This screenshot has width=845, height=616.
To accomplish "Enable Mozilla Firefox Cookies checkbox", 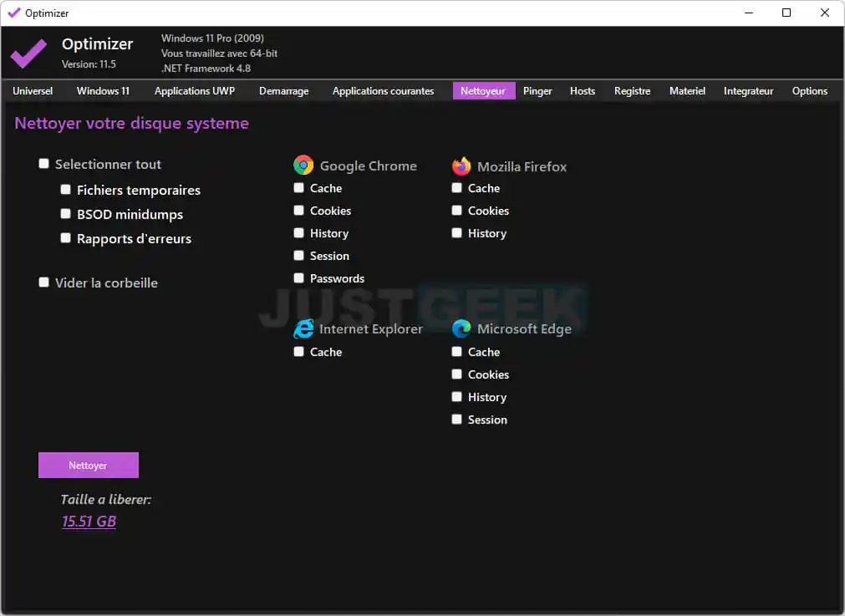I will [x=456, y=210].
